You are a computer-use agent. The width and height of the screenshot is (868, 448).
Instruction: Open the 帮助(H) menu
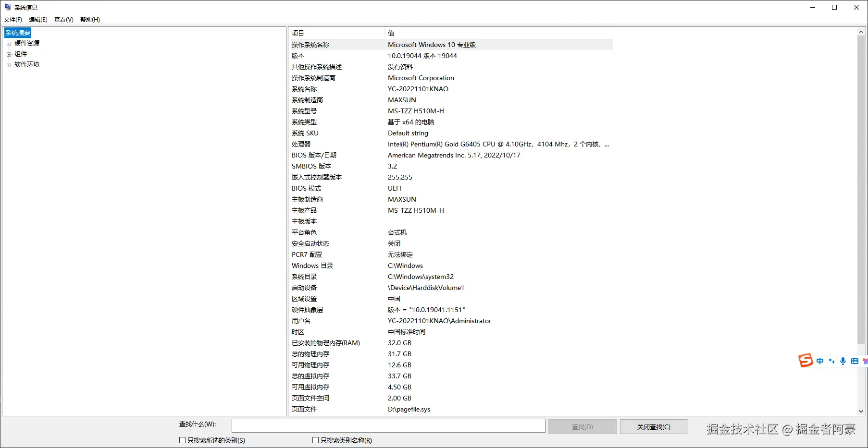pyautogui.click(x=90, y=20)
